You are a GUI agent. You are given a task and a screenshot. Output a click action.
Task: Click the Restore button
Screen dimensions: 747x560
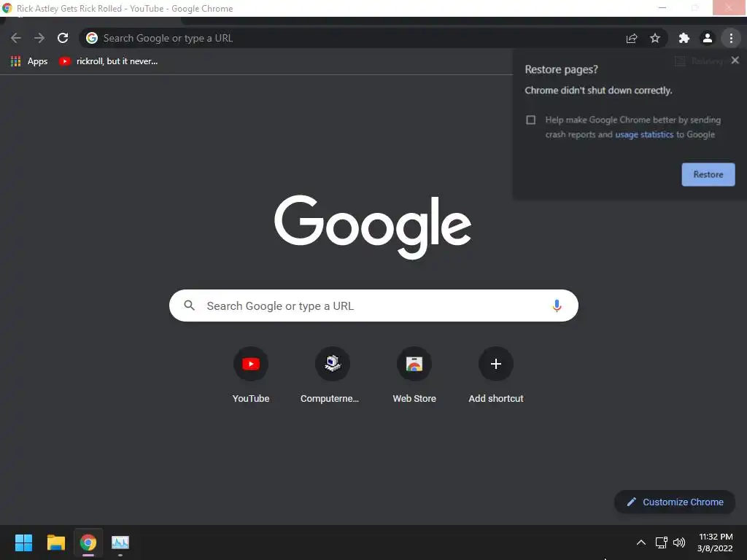(x=708, y=175)
